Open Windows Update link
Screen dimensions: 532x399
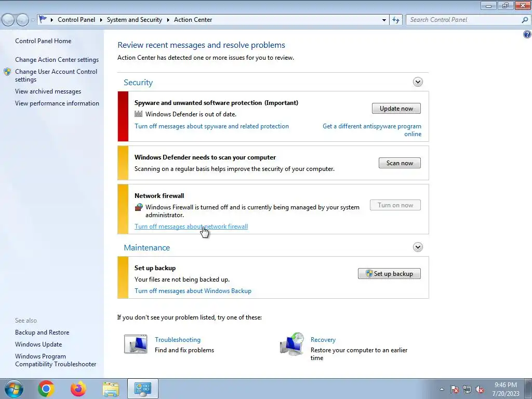point(38,344)
